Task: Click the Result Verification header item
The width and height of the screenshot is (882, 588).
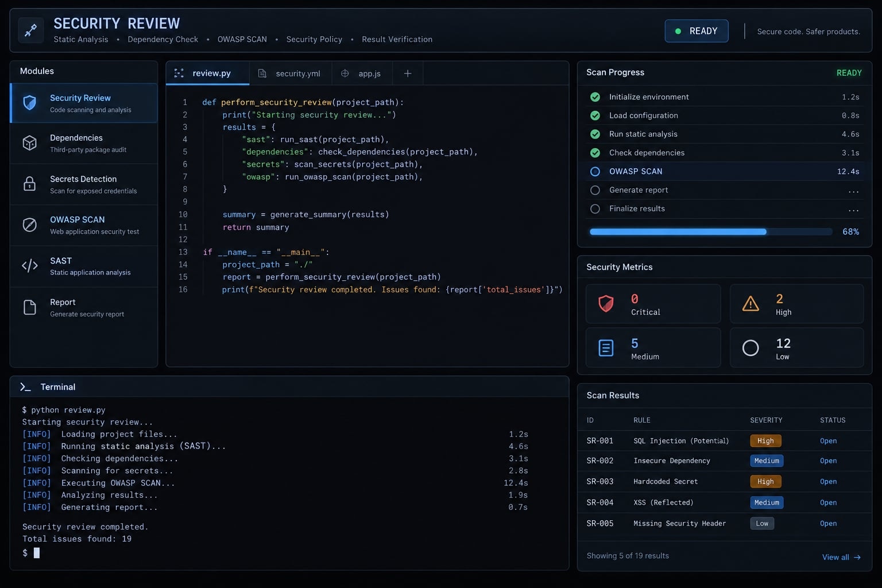Action: pos(397,39)
